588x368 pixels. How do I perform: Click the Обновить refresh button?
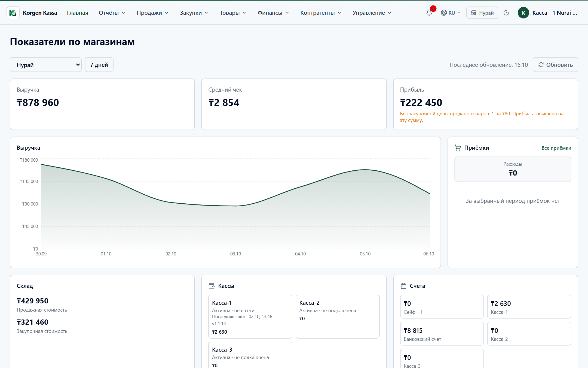555,65
